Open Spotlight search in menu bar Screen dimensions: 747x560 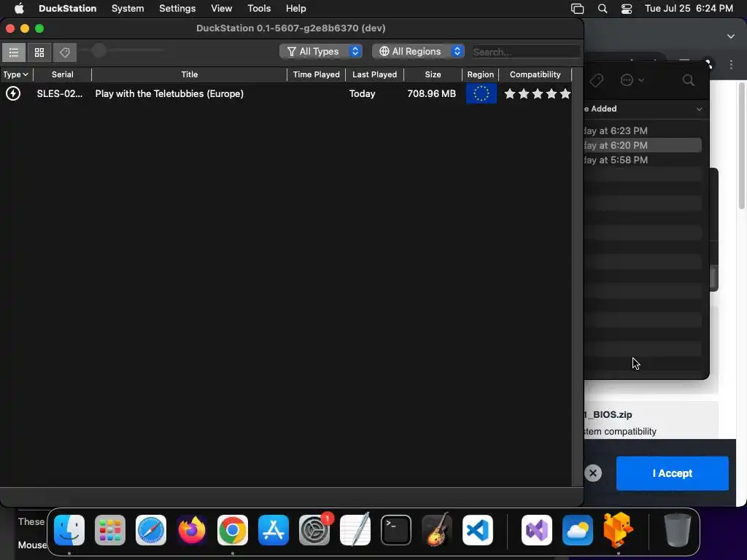pyautogui.click(x=603, y=9)
